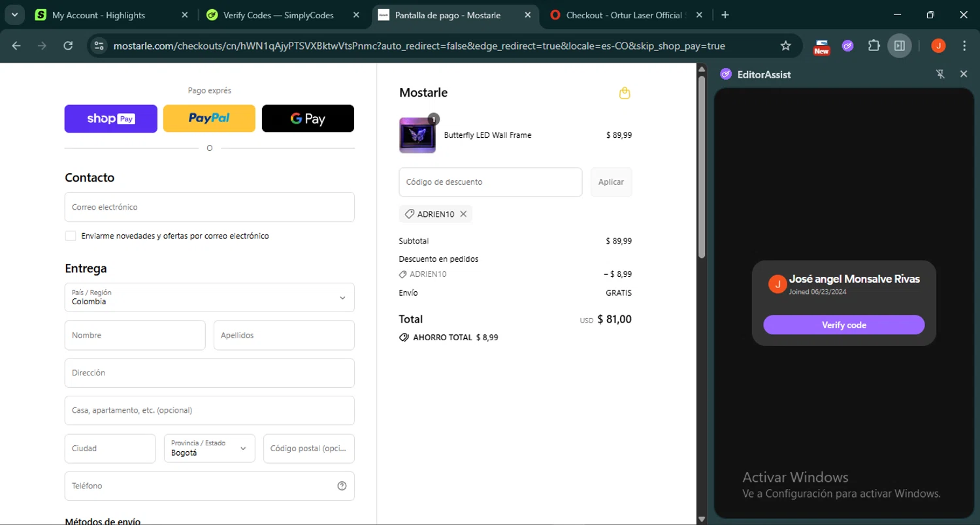Click the GRATIS shipping value
Screen dimensions: 980x525
point(619,293)
